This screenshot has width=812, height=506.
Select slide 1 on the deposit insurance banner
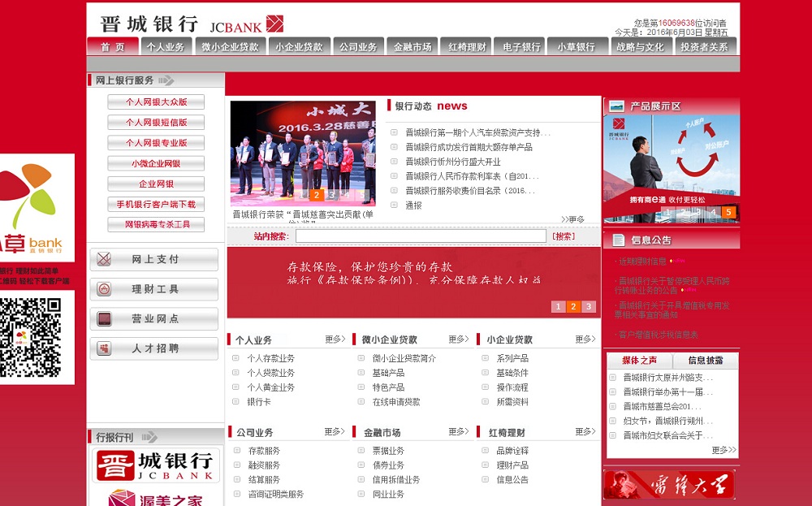pos(558,306)
